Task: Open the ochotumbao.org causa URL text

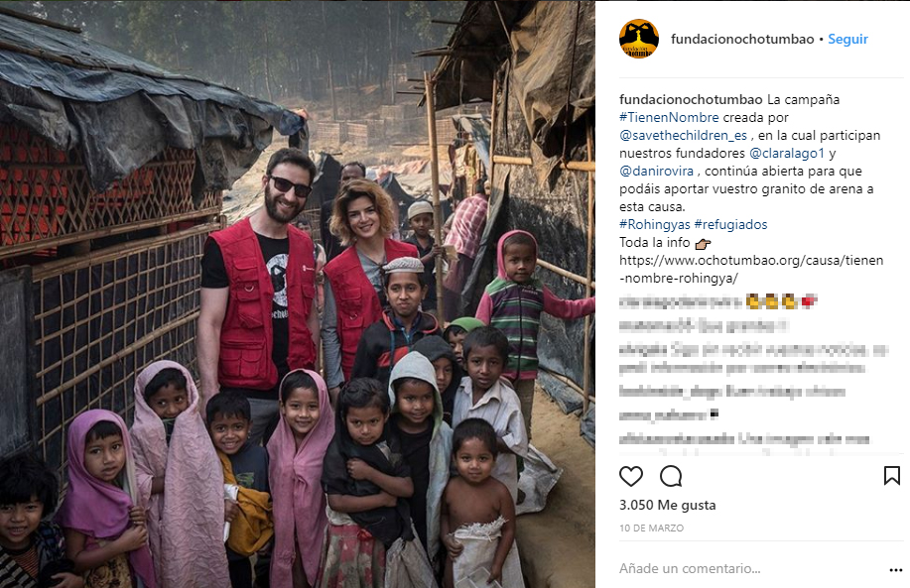Action: 751,269
